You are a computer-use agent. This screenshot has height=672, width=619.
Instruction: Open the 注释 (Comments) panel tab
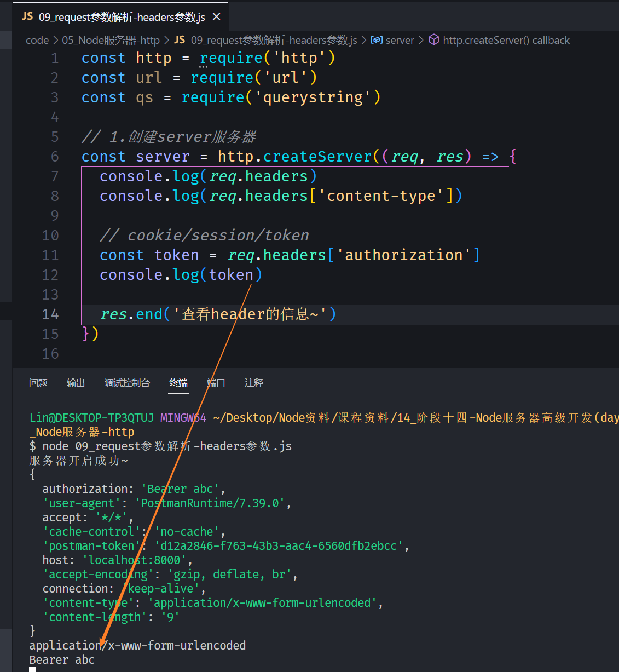(254, 383)
